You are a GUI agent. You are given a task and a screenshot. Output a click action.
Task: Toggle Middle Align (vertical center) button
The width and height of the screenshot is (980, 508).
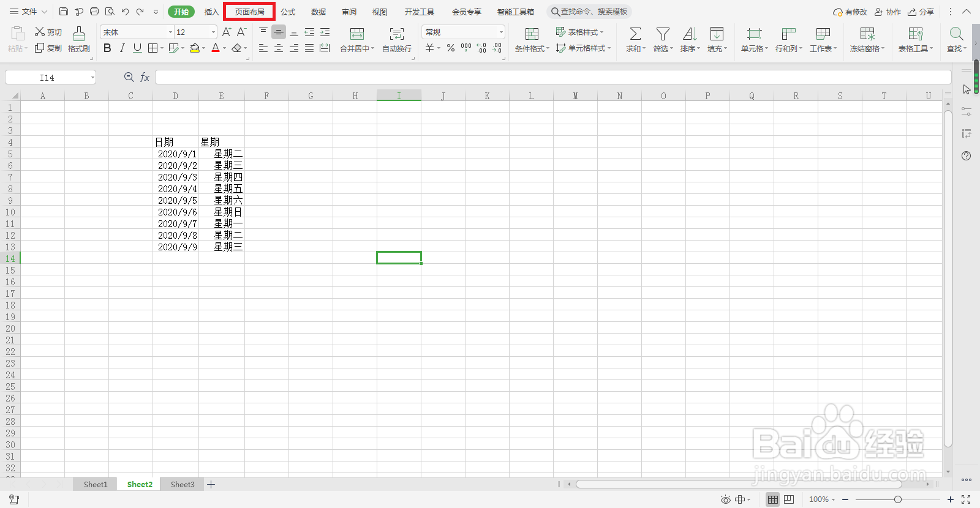279,32
